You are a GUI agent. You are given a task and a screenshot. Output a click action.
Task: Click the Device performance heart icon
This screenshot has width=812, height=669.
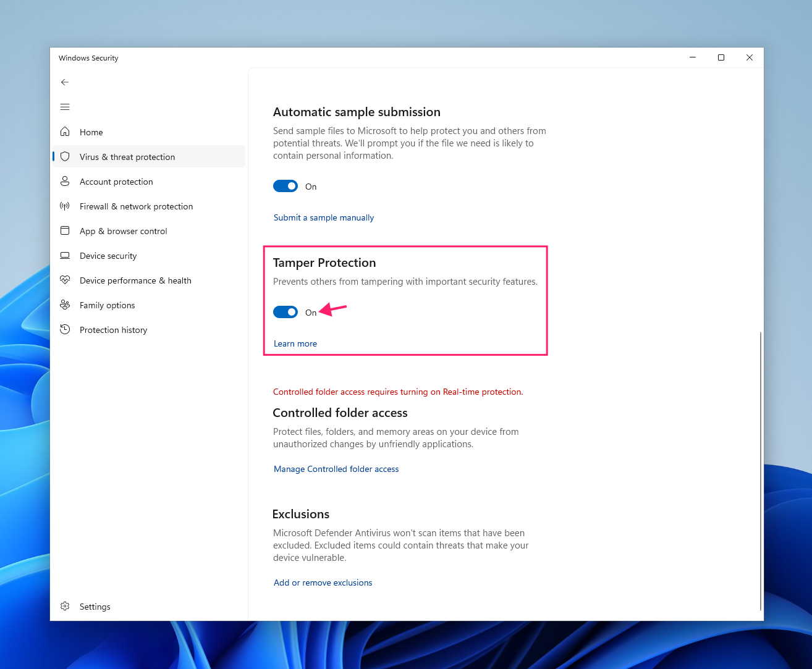pos(65,280)
